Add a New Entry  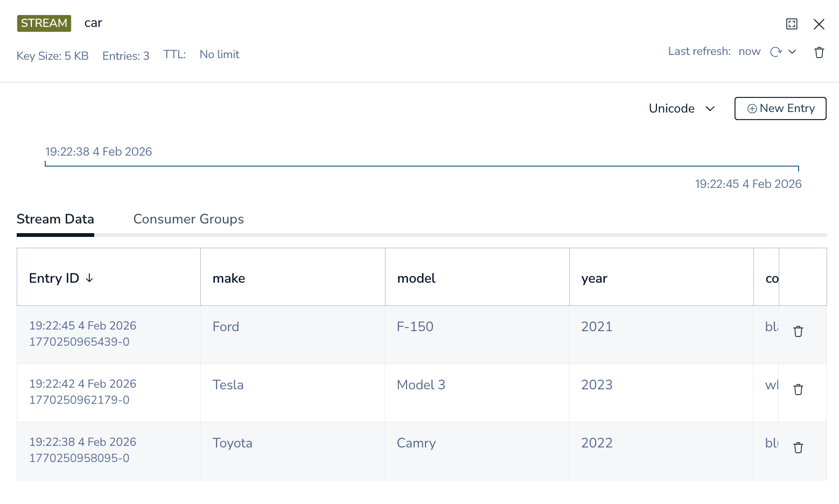(x=780, y=109)
